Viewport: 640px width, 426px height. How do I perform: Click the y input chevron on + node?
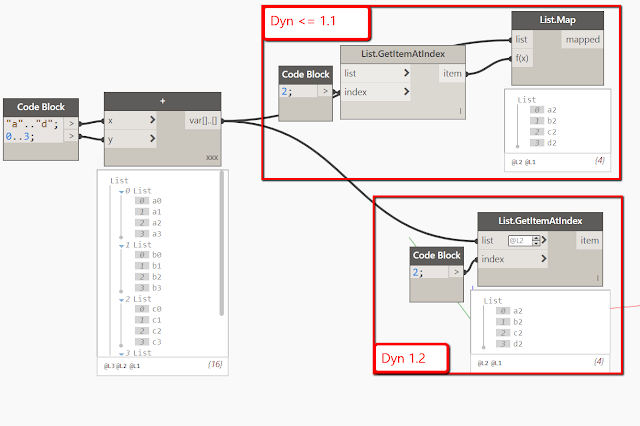(x=153, y=138)
